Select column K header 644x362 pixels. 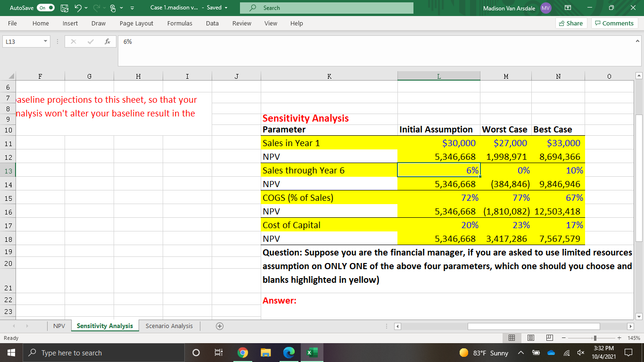pyautogui.click(x=329, y=75)
